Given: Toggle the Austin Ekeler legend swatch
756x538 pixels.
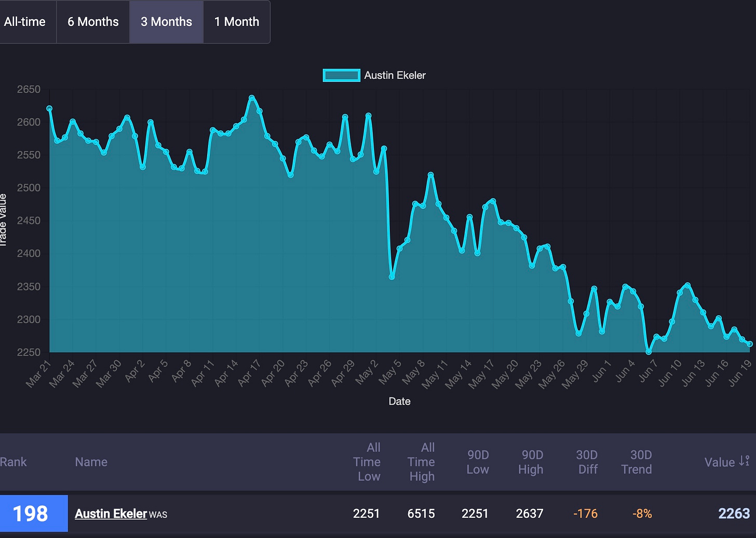Looking at the screenshot, I should pos(341,75).
